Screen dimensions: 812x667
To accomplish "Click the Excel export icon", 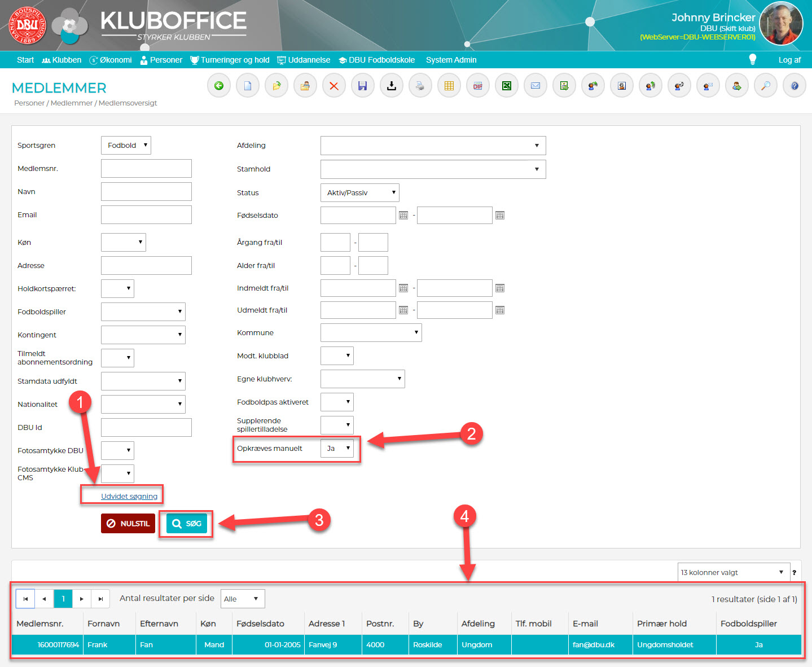I will coord(507,86).
